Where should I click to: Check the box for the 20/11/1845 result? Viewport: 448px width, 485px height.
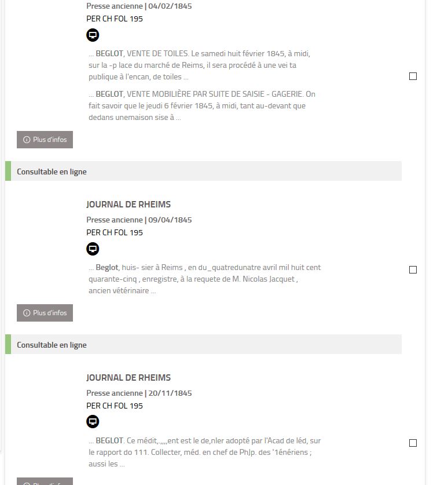(x=413, y=443)
